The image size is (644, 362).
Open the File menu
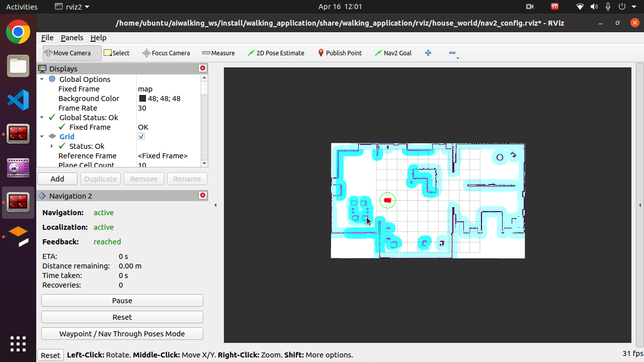pyautogui.click(x=47, y=38)
